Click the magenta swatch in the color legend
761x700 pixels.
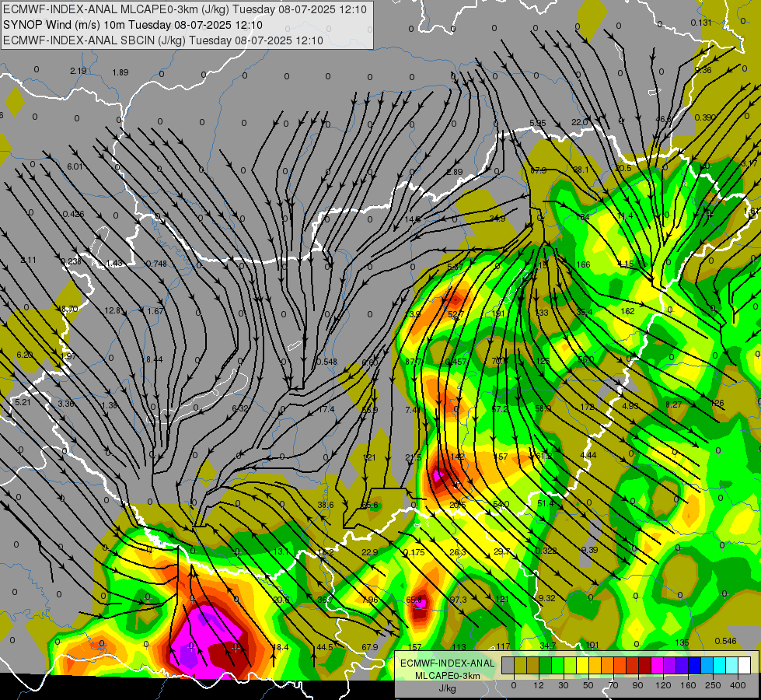[x=658, y=665]
